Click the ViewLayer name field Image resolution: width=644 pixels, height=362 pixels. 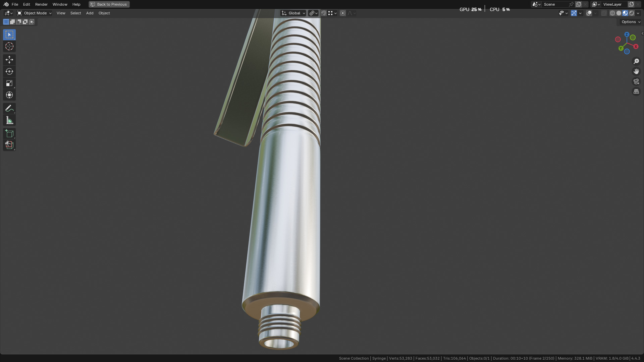[614, 4]
